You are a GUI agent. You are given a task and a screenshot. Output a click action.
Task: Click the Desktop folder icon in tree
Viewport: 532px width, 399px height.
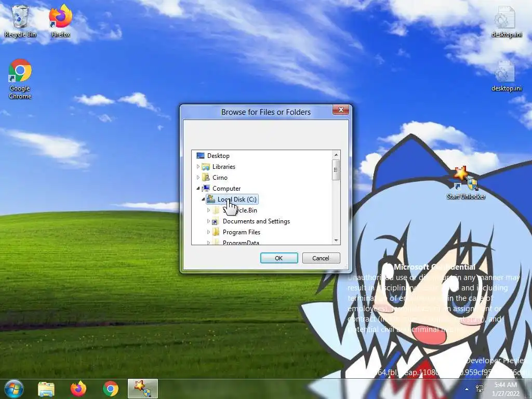pyautogui.click(x=201, y=156)
